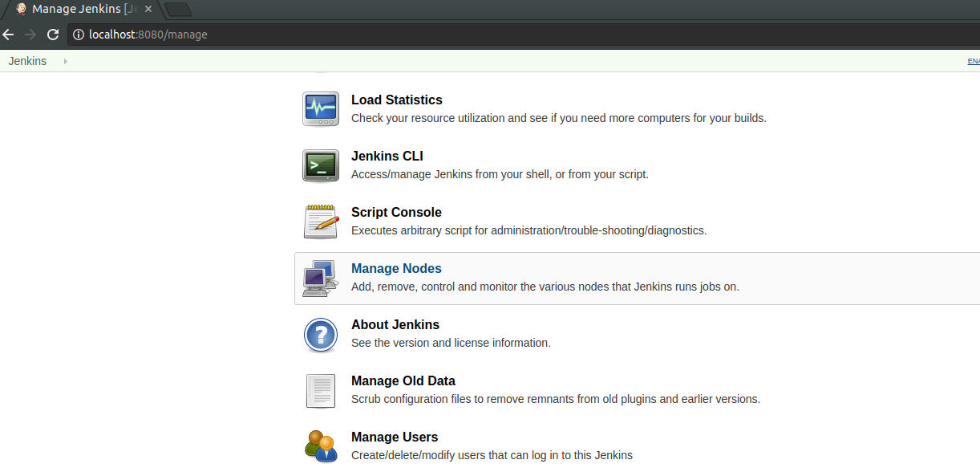Click the 'Access/manage Jenkins from your shell' description
Screen dimensions: 980x472
click(500, 174)
